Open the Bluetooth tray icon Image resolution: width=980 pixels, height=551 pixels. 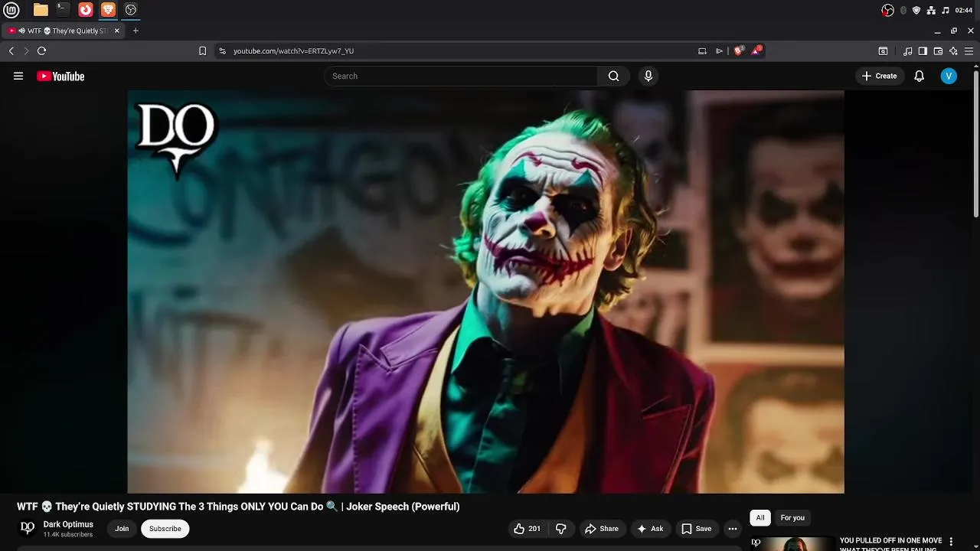pyautogui.click(x=903, y=10)
